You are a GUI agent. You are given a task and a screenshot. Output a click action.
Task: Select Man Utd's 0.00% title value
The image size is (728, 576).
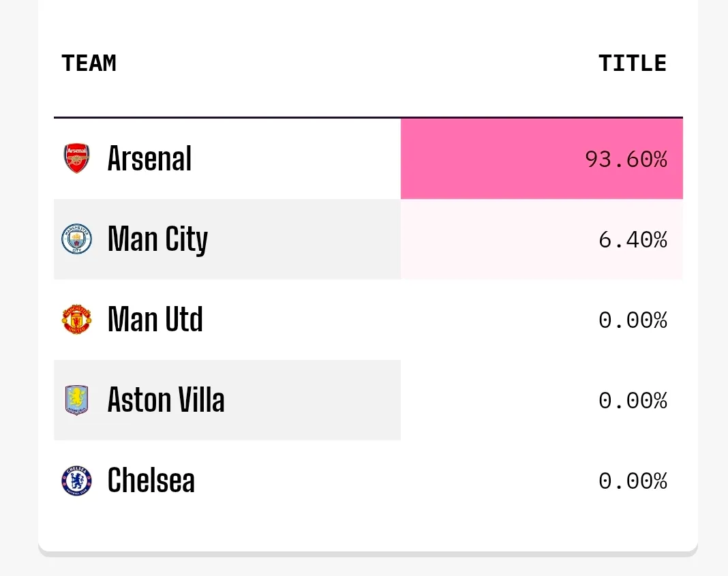632,320
